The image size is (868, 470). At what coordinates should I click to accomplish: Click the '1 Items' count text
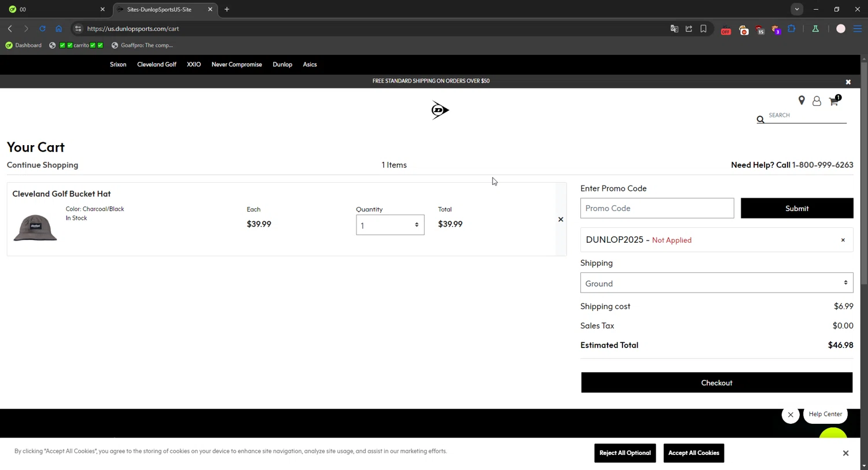tap(394, 165)
